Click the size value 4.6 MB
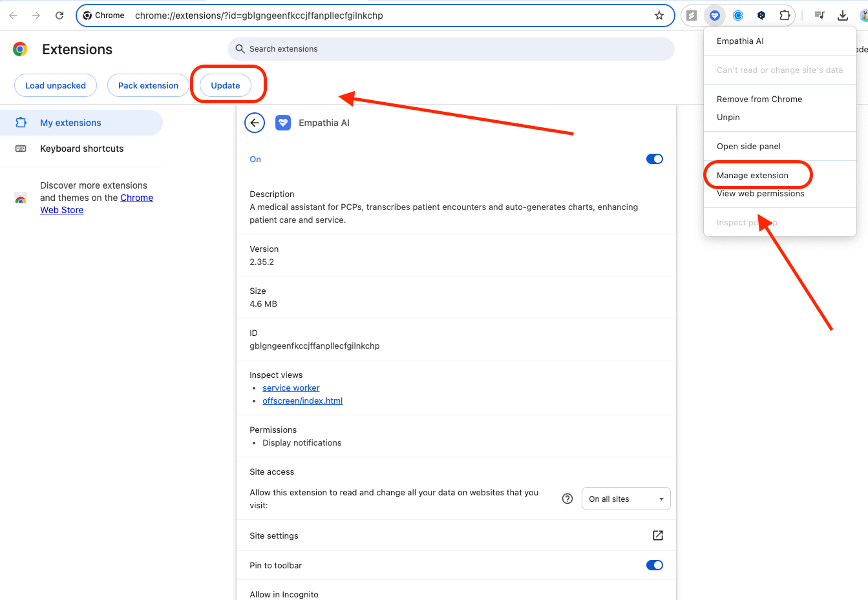This screenshot has width=868, height=600. coord(263,304)
